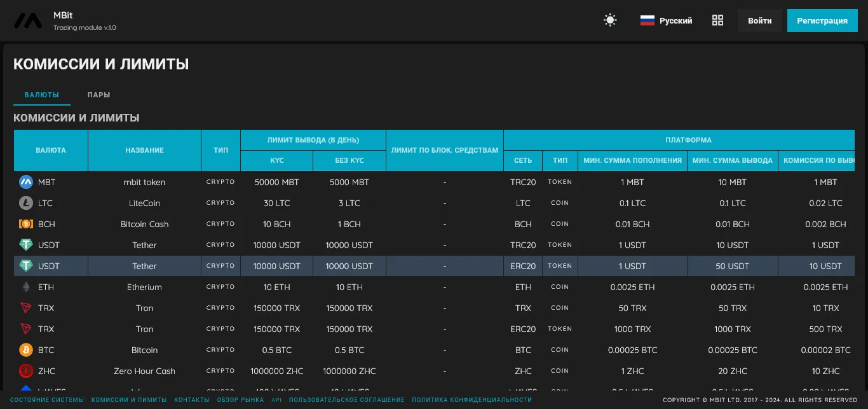Click the Russian flag icon

(647, 20)
